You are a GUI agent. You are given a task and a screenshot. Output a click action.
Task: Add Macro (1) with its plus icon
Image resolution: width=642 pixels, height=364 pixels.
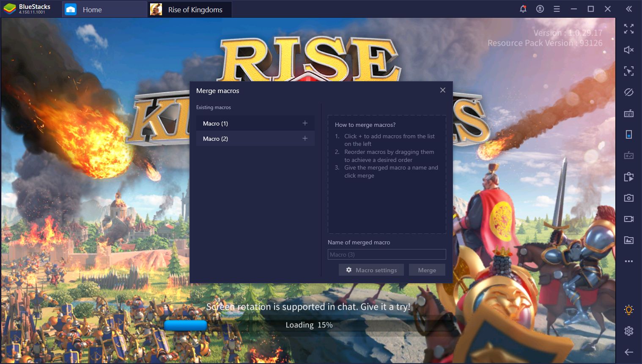click(305, 123)
